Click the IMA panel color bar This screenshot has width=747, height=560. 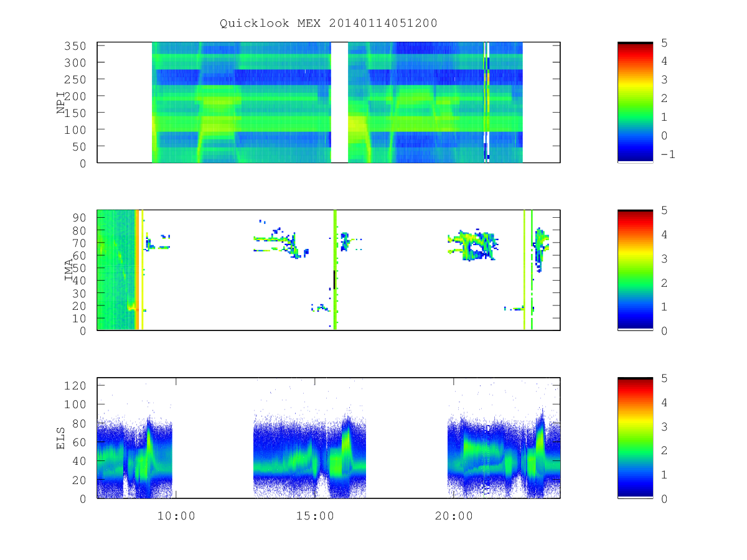pos(635,270)
